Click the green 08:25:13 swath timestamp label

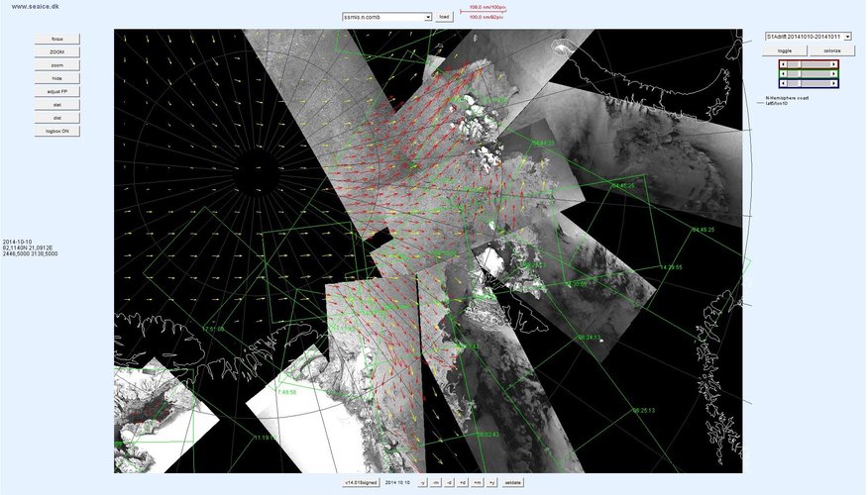(x=644, y=411)
